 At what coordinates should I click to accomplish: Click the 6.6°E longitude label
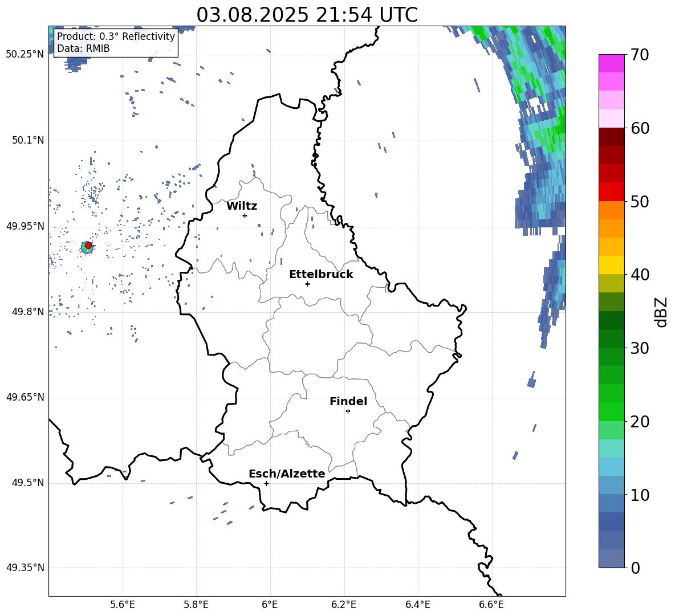(491, 605)
